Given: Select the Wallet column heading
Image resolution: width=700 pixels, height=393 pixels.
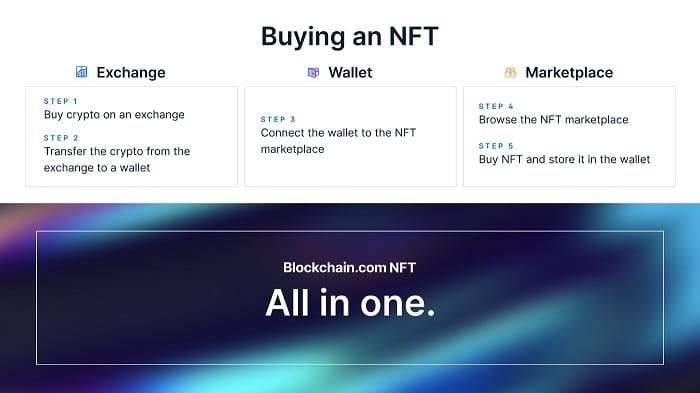Looking at the screenshot, I should point(350,72).
